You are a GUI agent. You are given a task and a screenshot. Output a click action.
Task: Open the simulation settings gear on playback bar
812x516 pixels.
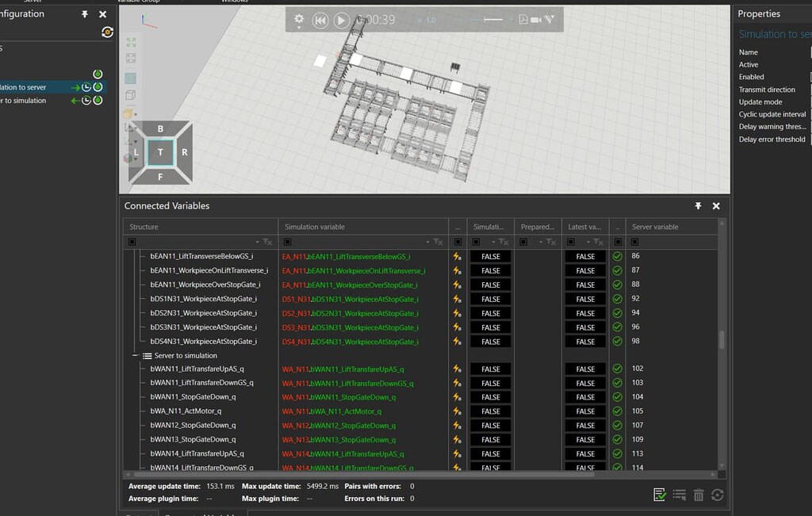[x=299, y=19]
